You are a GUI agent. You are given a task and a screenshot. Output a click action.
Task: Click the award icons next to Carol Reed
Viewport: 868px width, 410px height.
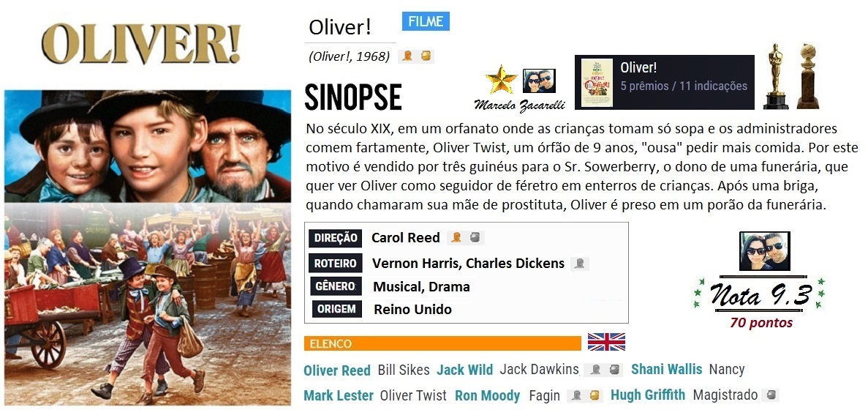pyautogui.click(x=466, y=238)
